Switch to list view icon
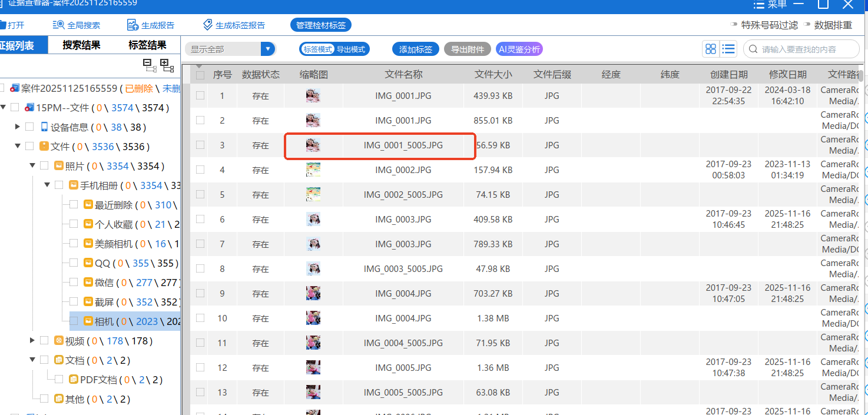The width and height of the screenshot is (868, 415). 728,49
